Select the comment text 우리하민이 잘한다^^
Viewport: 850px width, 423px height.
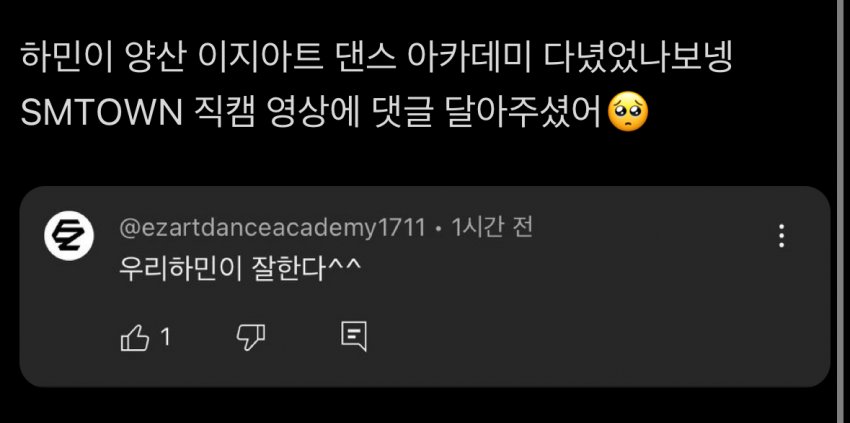pyautogui.click(x=240, y=267)
